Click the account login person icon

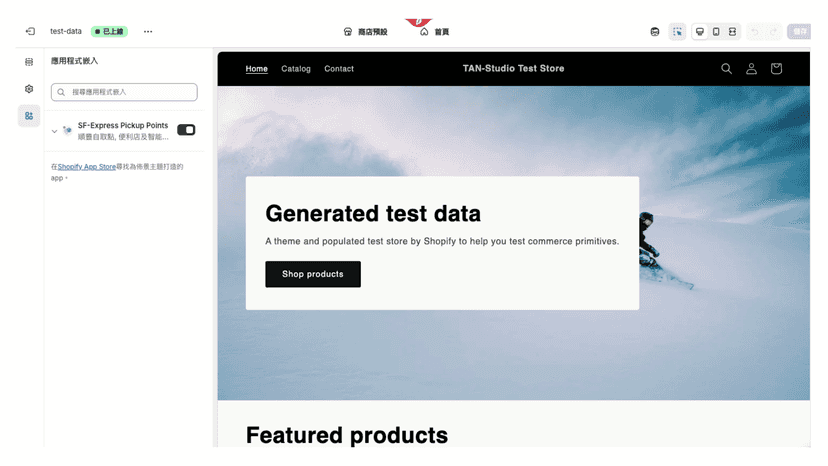(x=751, y=69)
